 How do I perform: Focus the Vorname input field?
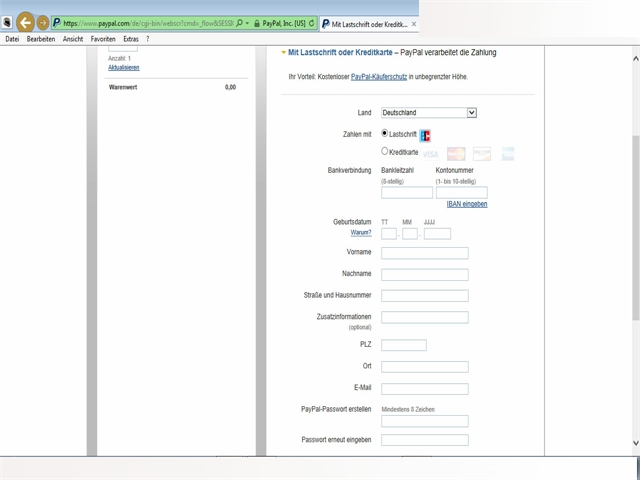point(424,253)
